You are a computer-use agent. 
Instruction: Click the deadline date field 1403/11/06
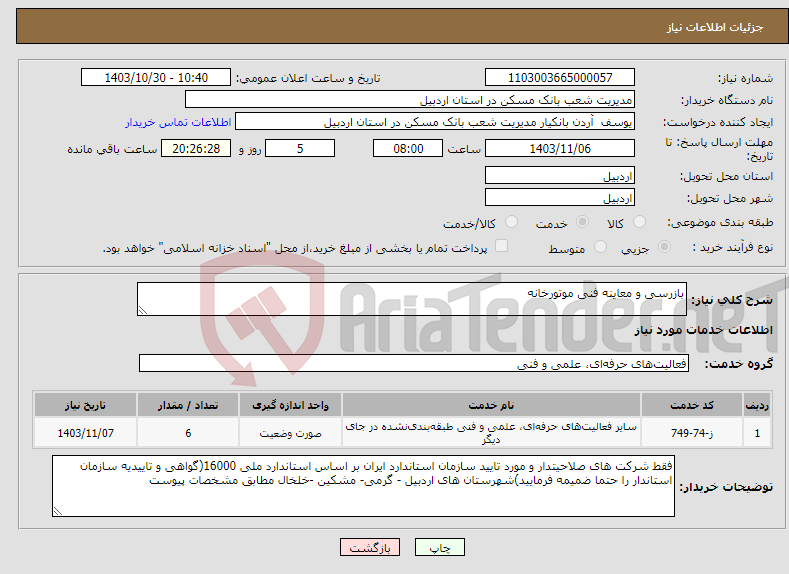pyautogui.click(x=560, y=148)
